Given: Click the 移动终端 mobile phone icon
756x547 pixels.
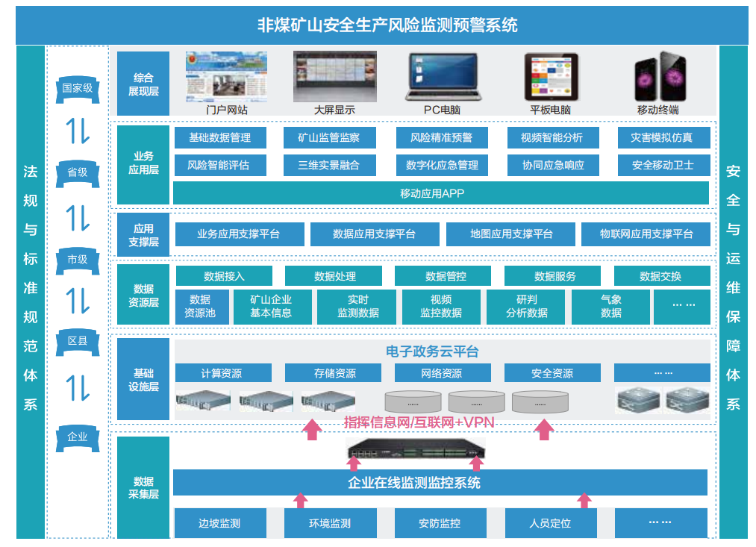Looking at the screenshot, I should click(657, 77).
